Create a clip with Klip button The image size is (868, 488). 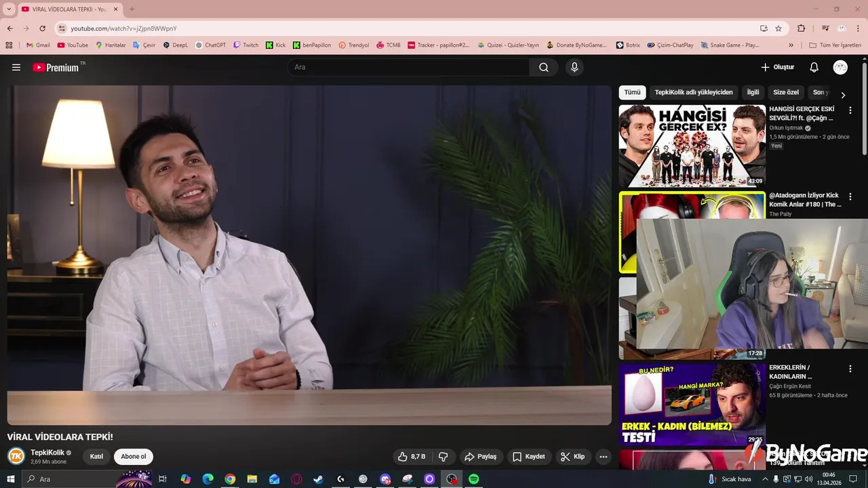click(573, 457)
